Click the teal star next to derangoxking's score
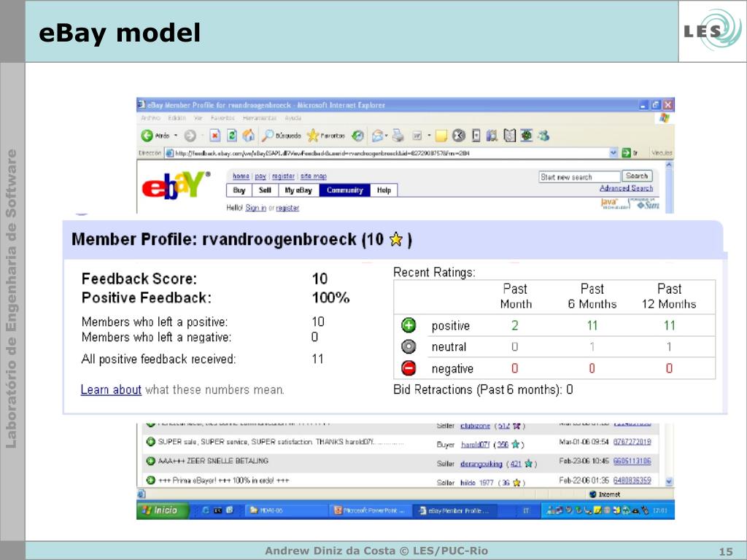 coord(528,463)
